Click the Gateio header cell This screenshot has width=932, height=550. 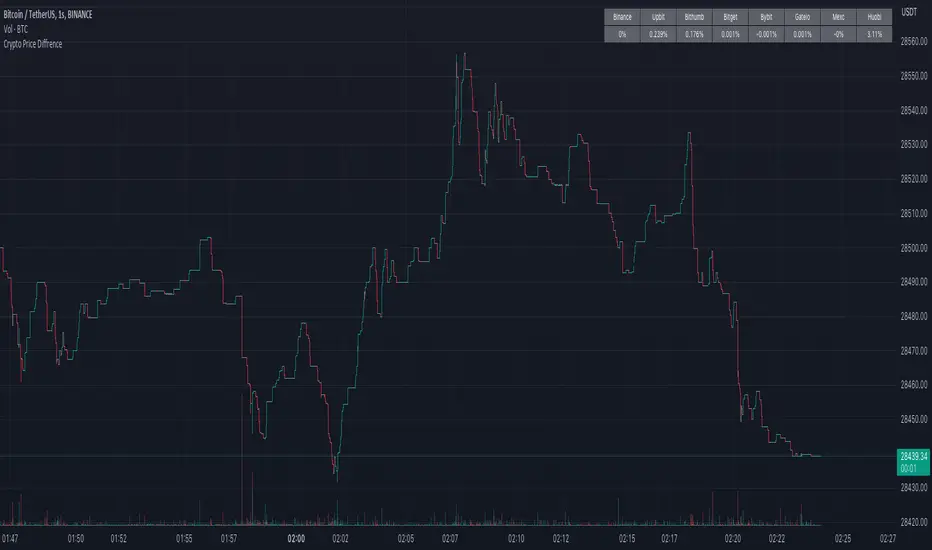click(x=800, y=17)
